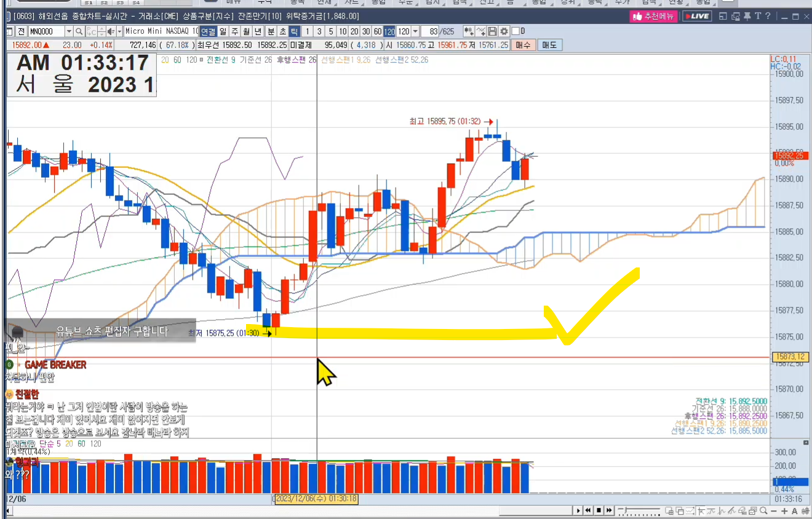Click the Micro Mini NASDAQ name field
This screenshot has height=519, width=812.
tap(161, 31)
